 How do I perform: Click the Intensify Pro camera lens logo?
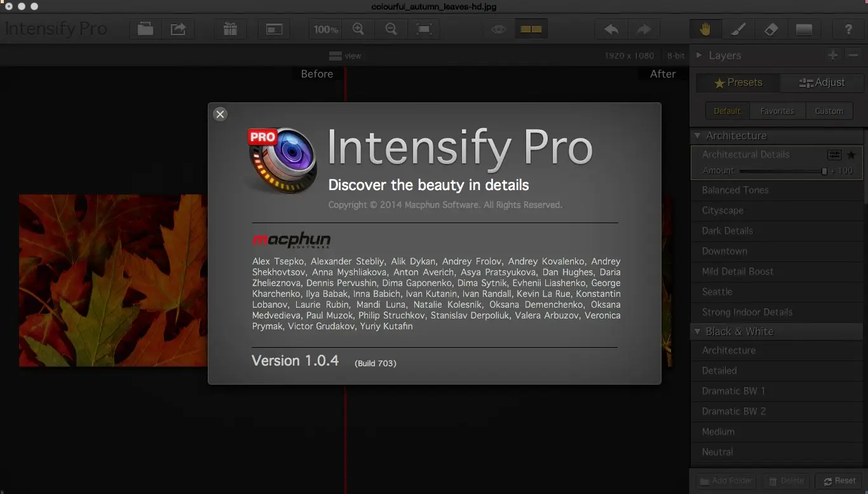tap(282, 159)
